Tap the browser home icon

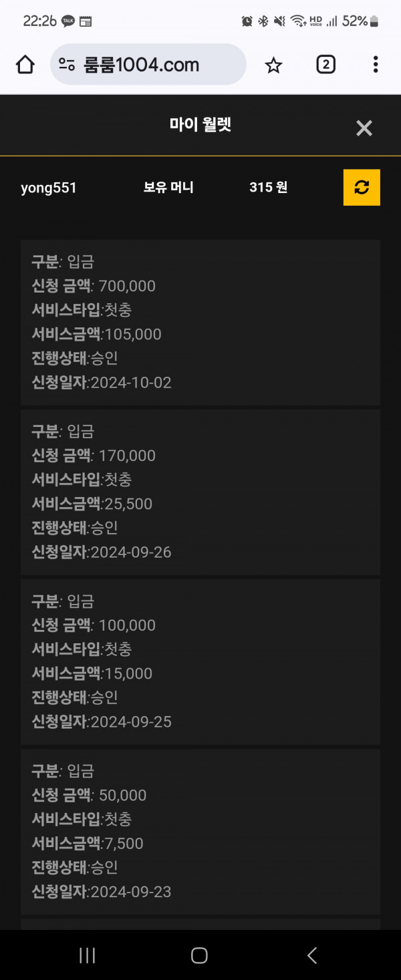25,65
